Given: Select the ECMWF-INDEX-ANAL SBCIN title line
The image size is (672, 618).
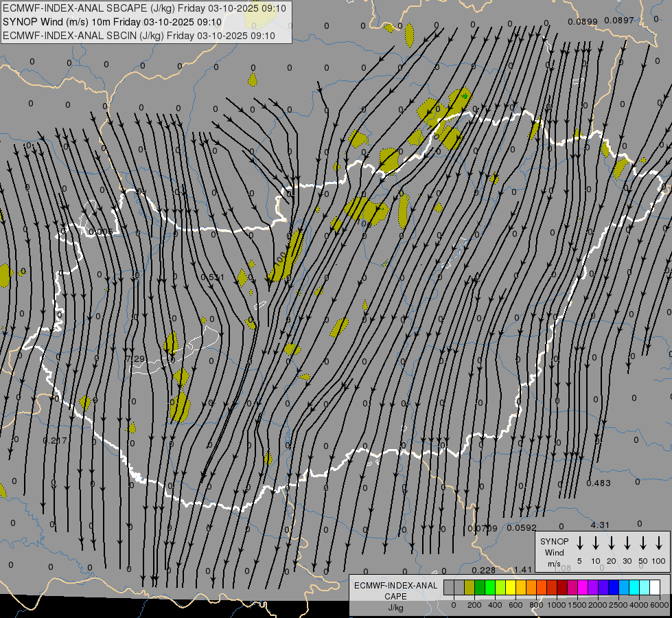Looking at the screenshot, I should [x=139, y=35].
